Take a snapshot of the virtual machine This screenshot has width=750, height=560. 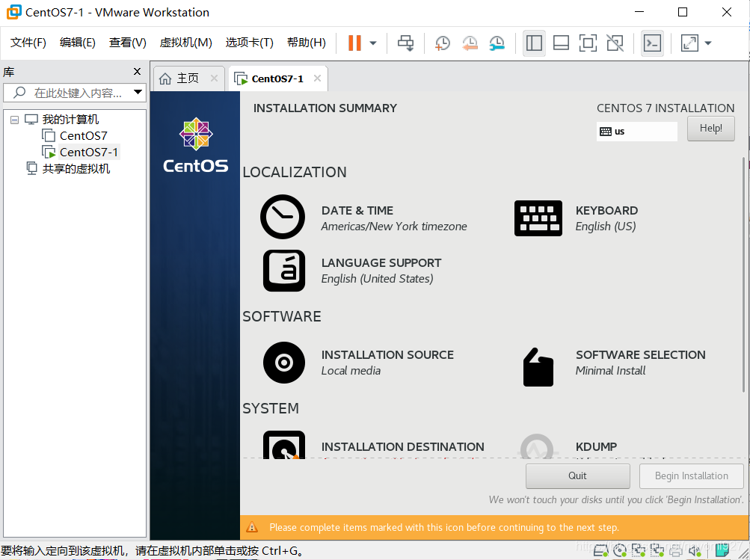pyautogui.click(x=443, y=43)
